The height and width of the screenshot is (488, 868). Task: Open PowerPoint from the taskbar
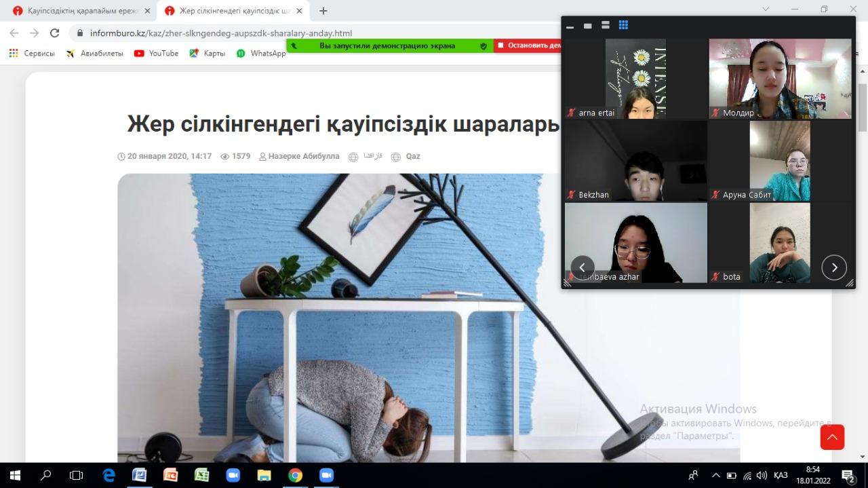pos(170,475)
